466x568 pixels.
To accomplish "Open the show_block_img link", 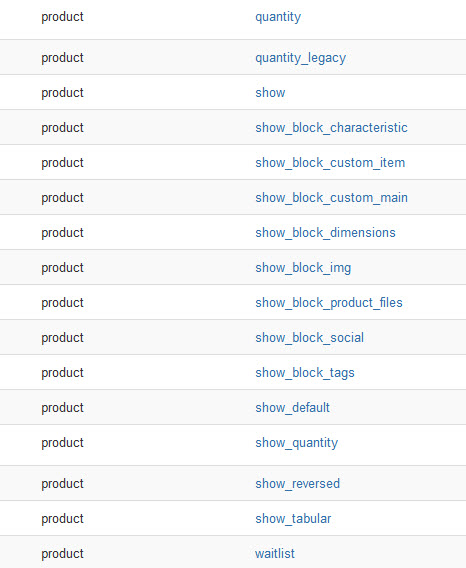I will pos(303,268).
